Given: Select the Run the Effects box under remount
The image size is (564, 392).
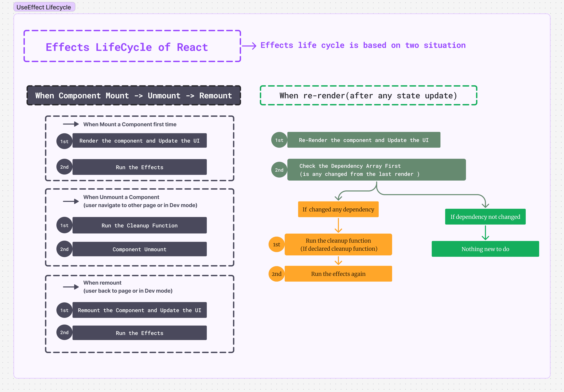Looking at the screenshot, I should pyautogui.click(x=139, y=333).
